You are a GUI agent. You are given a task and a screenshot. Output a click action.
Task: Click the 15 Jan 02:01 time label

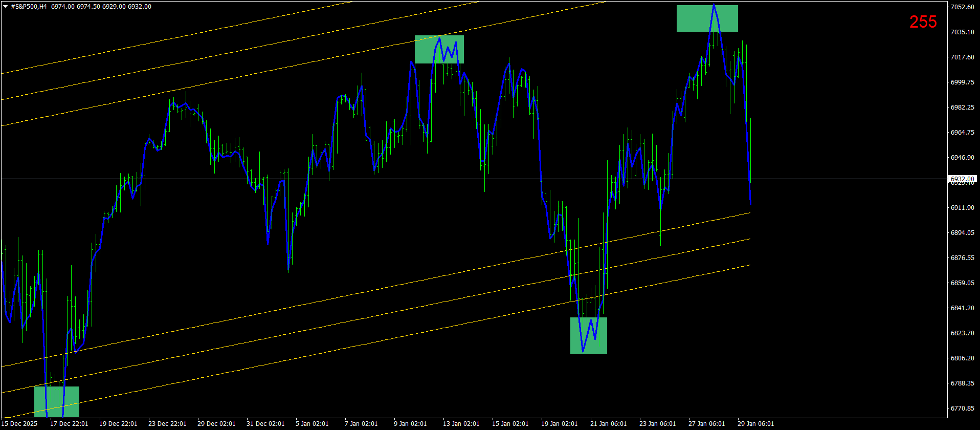[x=510, y=424]
